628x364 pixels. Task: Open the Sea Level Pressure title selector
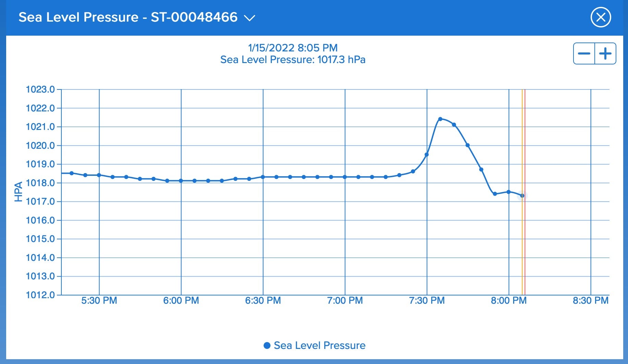[128, 17]
